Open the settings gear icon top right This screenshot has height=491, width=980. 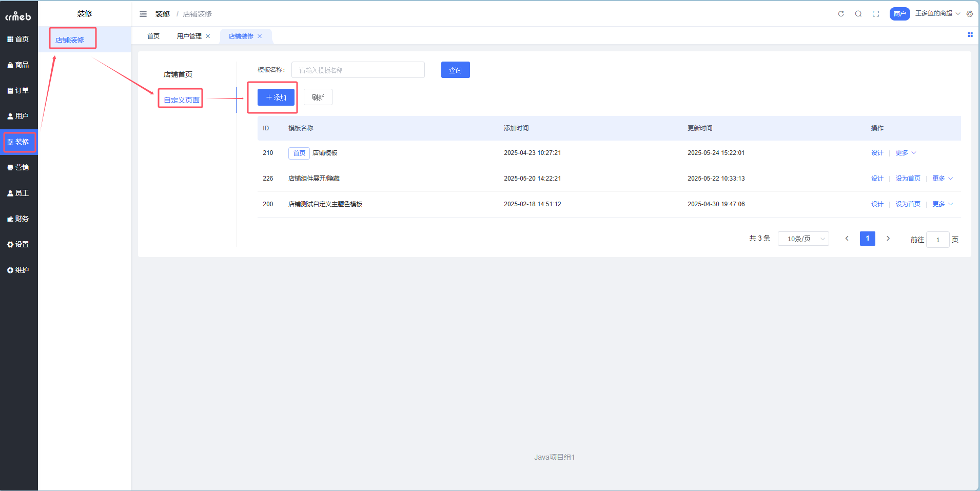970,14
